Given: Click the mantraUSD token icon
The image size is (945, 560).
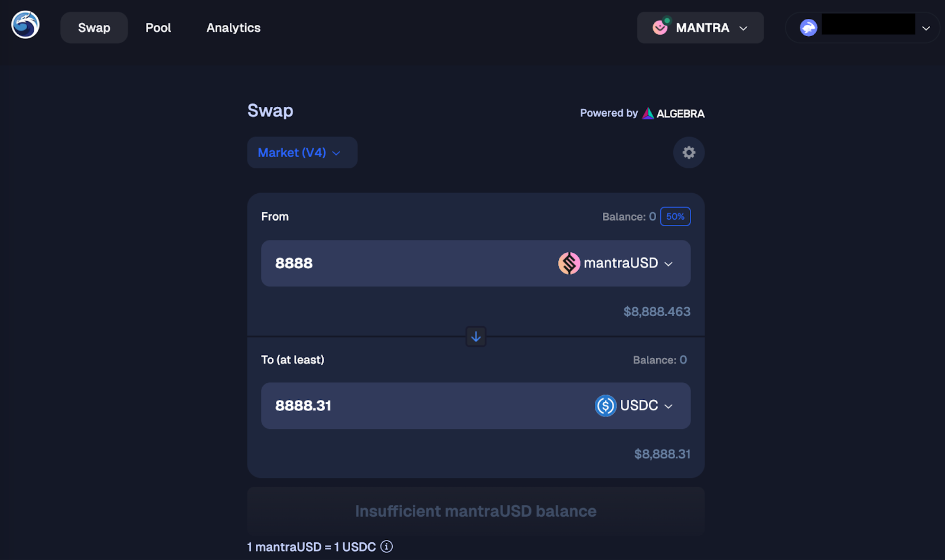Looking at the screenshot, I should (569, 263).
